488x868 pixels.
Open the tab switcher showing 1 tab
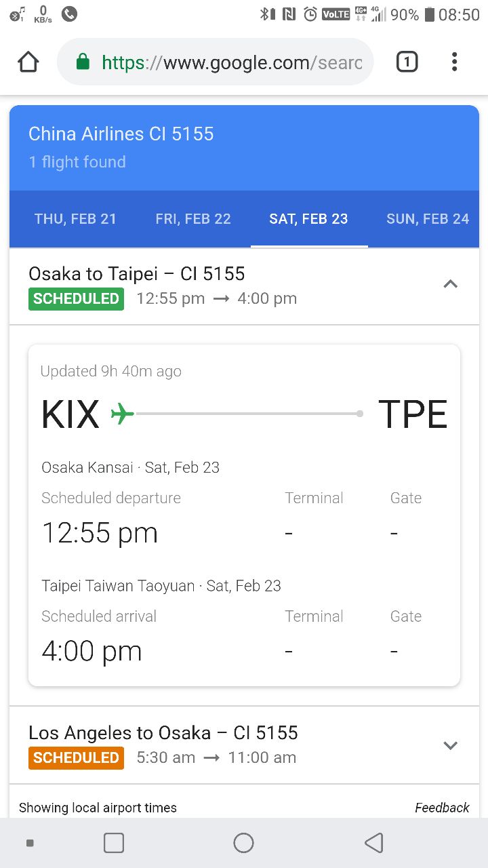(407, 62)
